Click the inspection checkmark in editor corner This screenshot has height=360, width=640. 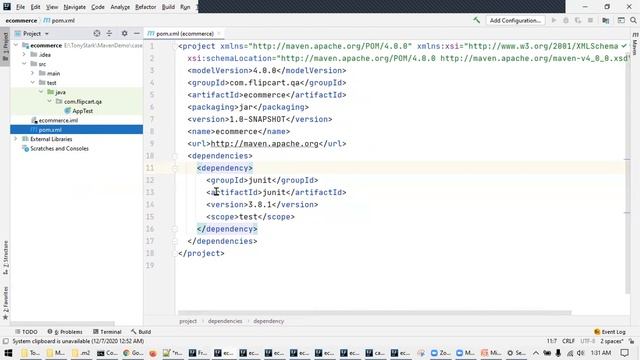[624, 46]
